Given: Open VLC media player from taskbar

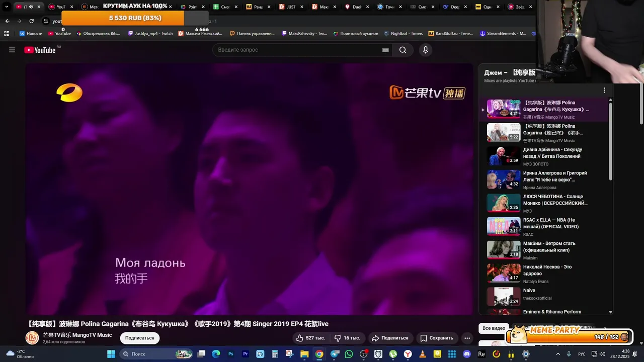Looking at the screenshot, I should click(x=423, y=354).
